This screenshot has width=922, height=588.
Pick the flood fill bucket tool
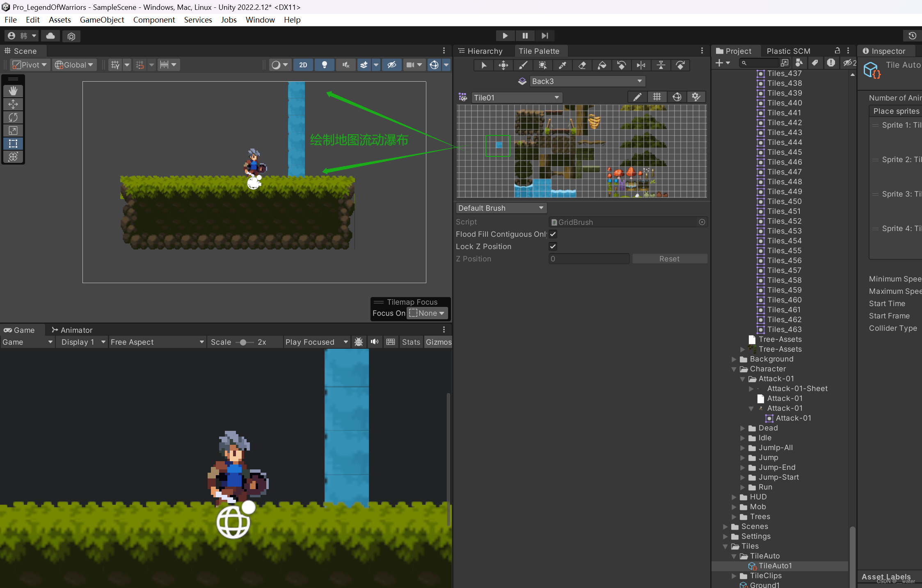click(602, 65)
